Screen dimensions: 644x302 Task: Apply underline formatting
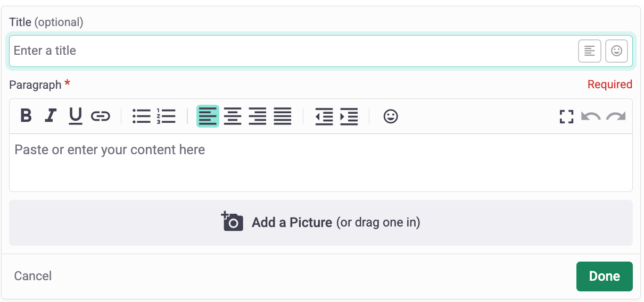tap(76, 115)
